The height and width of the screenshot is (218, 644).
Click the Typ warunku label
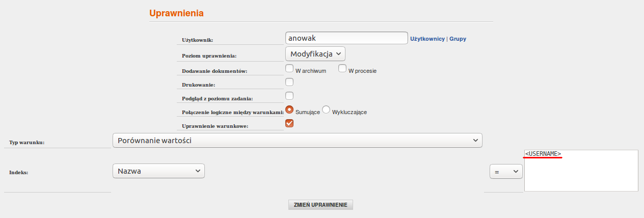[x=27, y=143]
